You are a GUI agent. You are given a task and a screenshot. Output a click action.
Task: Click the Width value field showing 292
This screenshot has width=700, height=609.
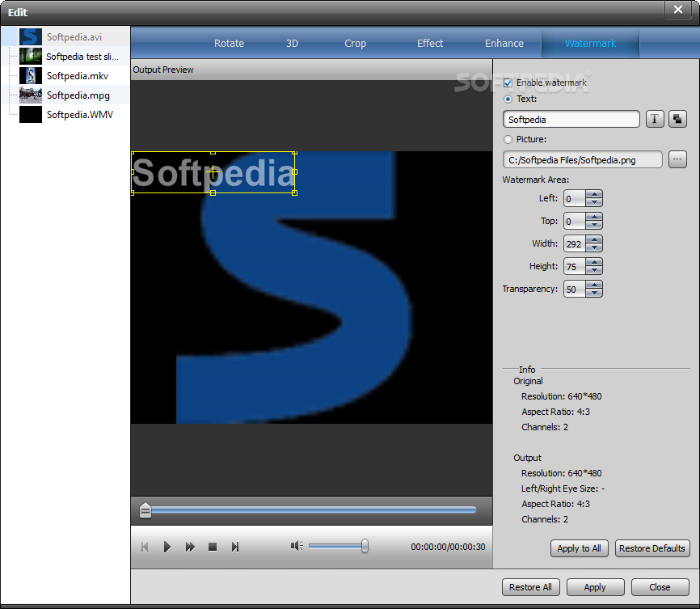point(575,243)
